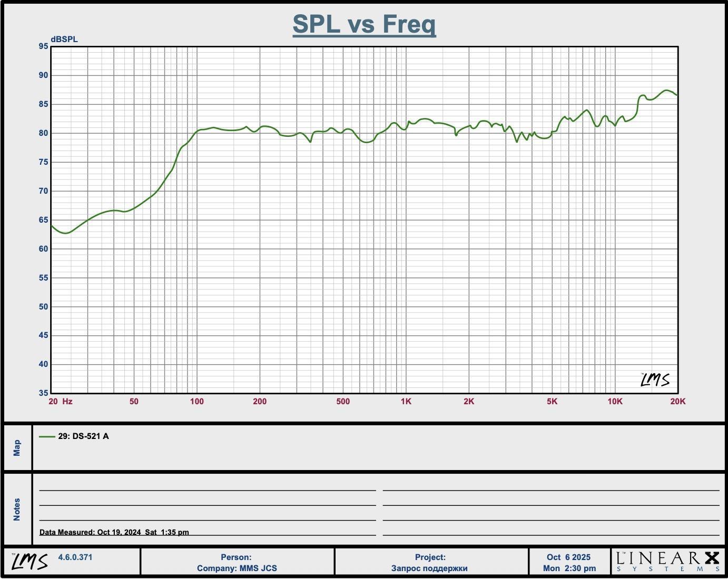Click the dBSPL axis unit label
Screen dimensions: 728x579
(64, 39)
